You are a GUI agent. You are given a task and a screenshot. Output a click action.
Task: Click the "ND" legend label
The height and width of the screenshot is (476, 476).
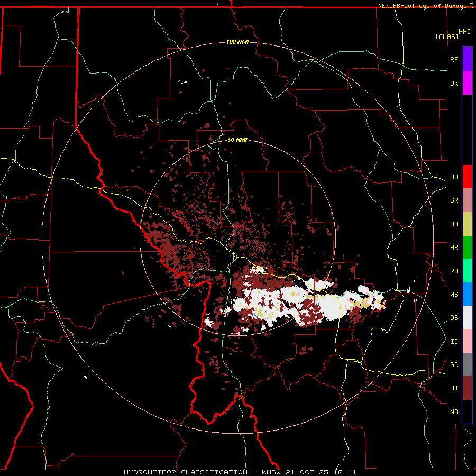(454, 412)
